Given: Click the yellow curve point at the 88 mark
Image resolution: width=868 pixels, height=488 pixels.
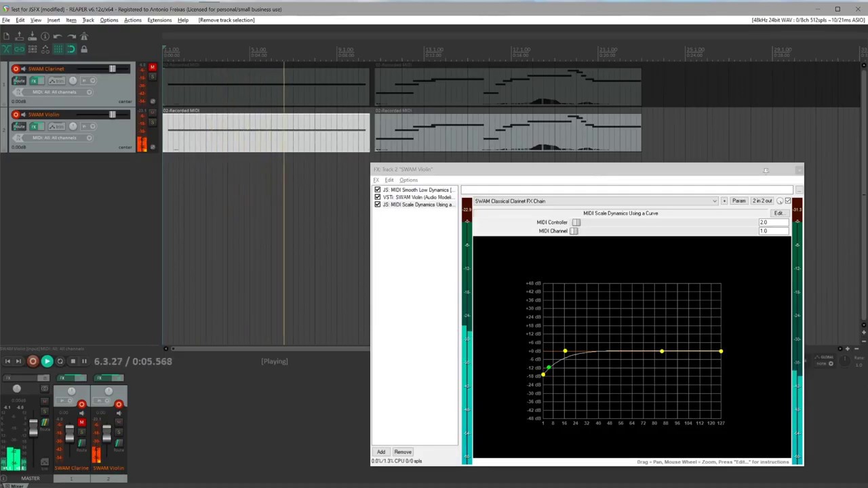Looking at the screenshot, I should coord(662,351).
